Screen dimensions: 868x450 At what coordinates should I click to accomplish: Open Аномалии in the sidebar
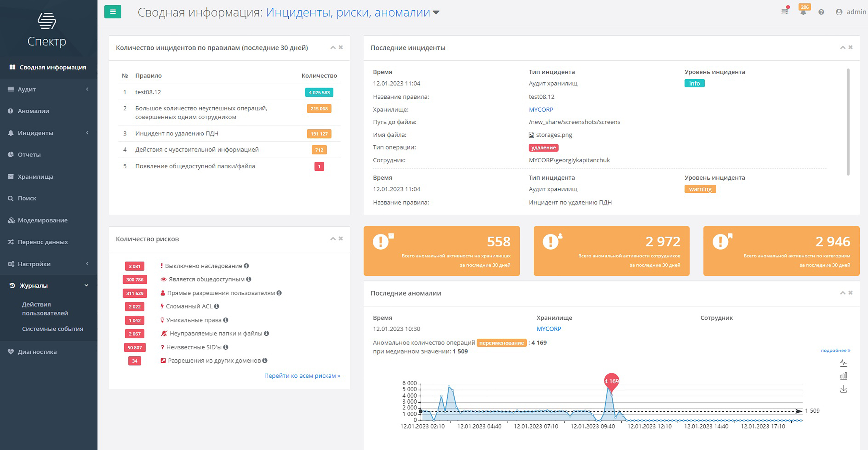(x=33, y=111)
